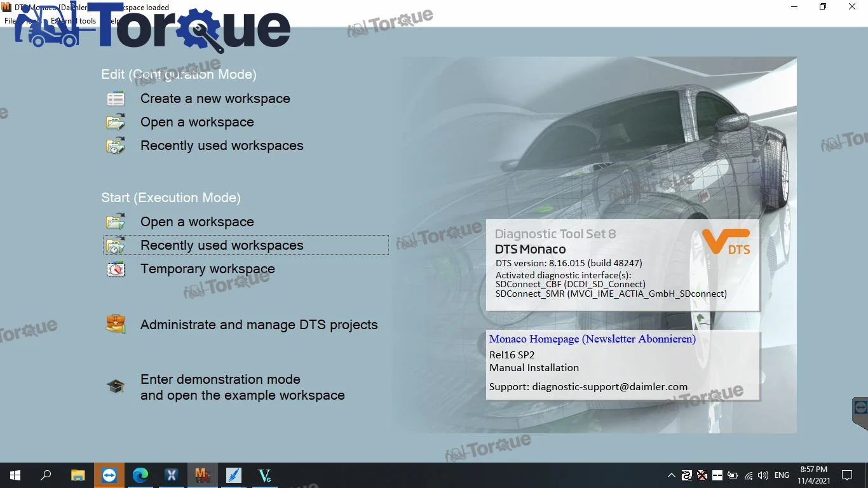
Task: Click the Start (Execution Mode) heading
Action: coord(171,198)
